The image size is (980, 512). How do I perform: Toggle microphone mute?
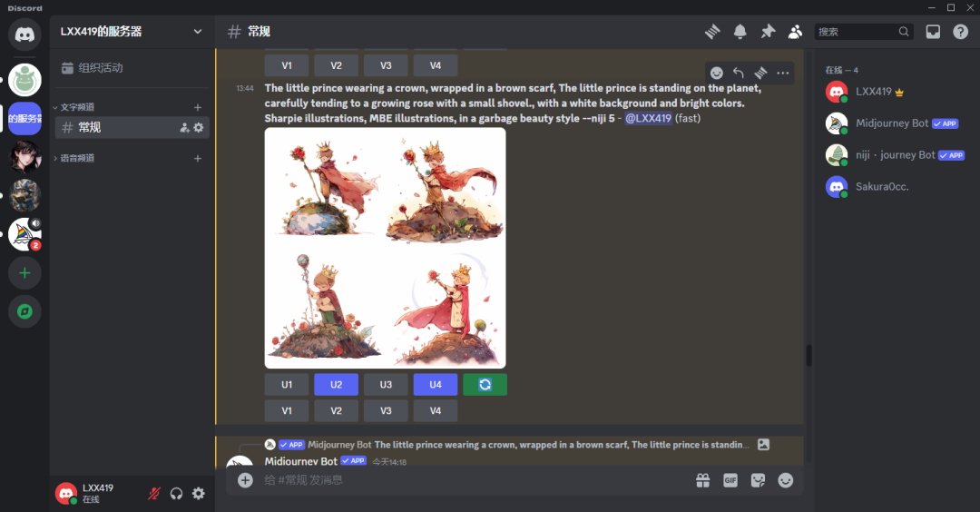pos(153,493)
